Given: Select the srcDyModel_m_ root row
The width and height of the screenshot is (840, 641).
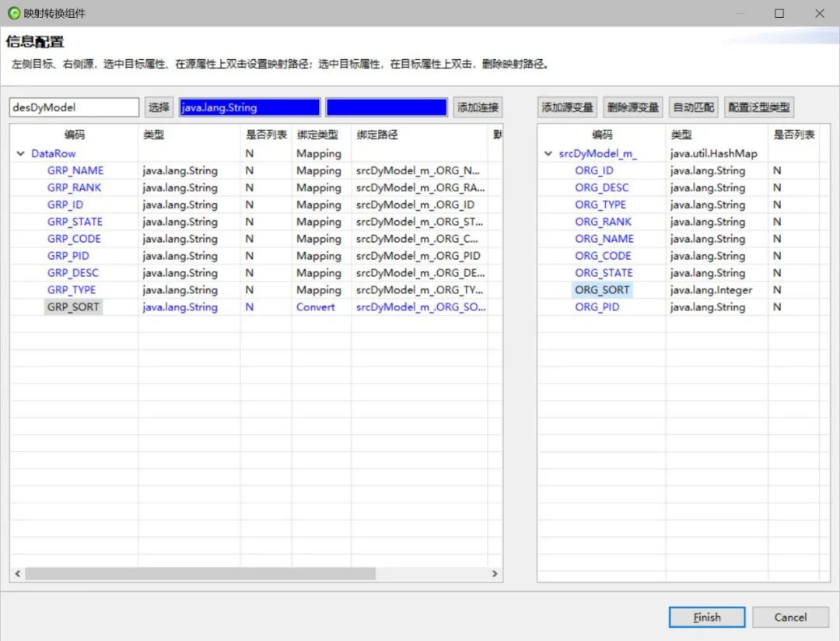Looking at the screenshot, I should pyautogui.click(x=598, y=153).
